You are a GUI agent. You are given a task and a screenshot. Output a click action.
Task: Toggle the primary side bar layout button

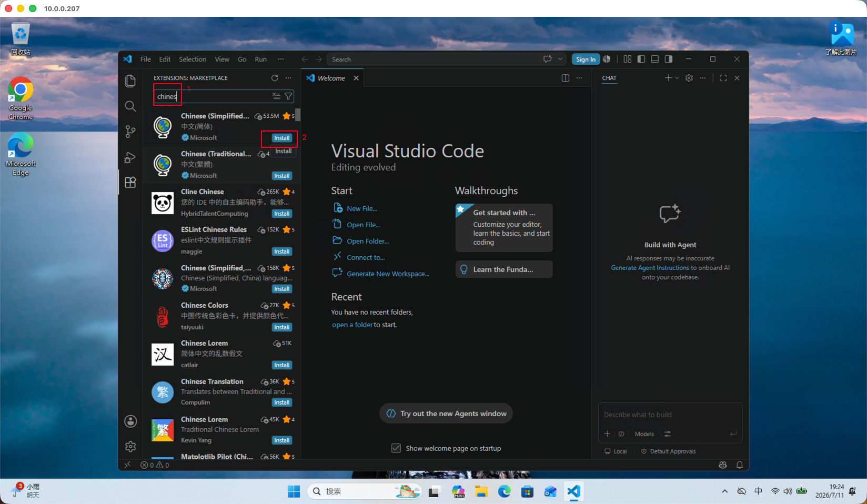click(641, 59)
